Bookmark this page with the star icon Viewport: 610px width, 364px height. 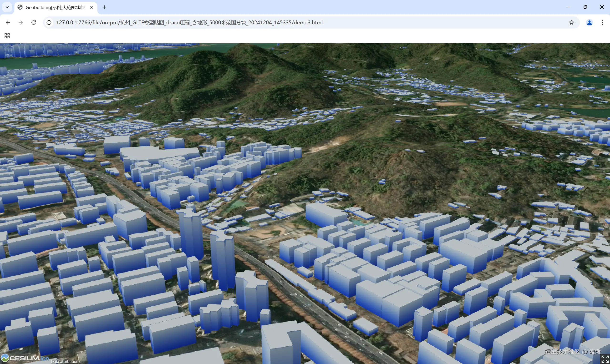coord(571,23)
